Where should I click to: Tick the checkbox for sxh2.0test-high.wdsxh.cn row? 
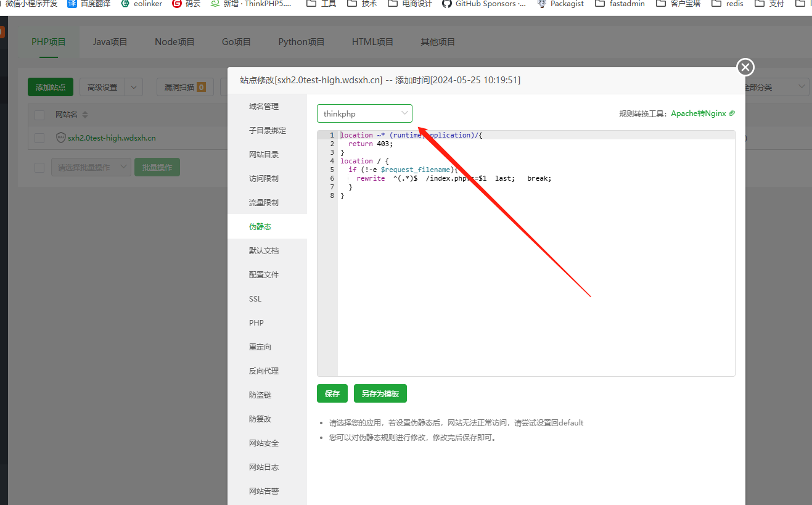(39, 138)
